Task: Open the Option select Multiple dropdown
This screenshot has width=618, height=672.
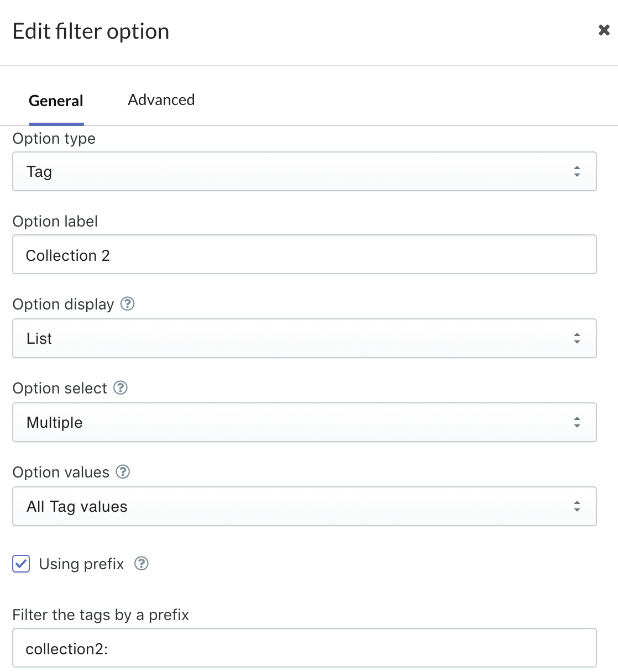Action: pos(304,422)
